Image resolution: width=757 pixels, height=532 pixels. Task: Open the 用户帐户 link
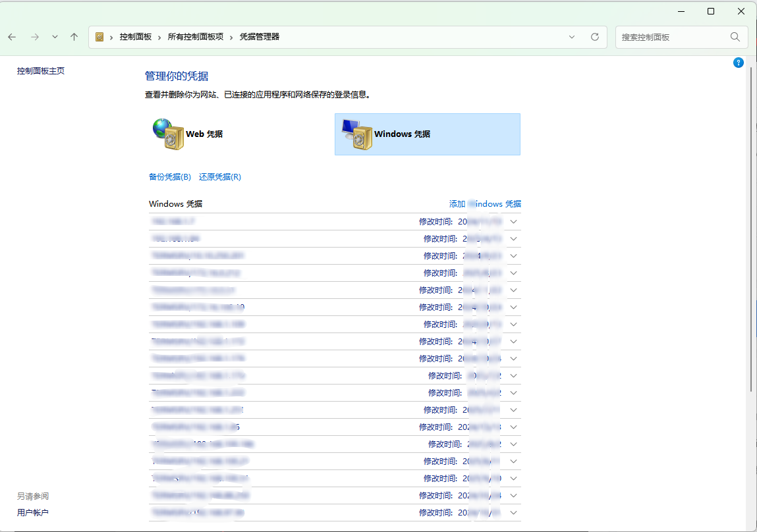tap(33, 513)
